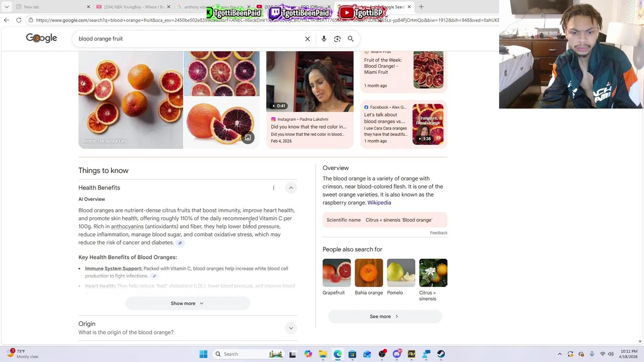This screenshot has width=644, height=362.
Task: Click the Scientific name Citrus × sinensis row
Action: tap(385, 220)
